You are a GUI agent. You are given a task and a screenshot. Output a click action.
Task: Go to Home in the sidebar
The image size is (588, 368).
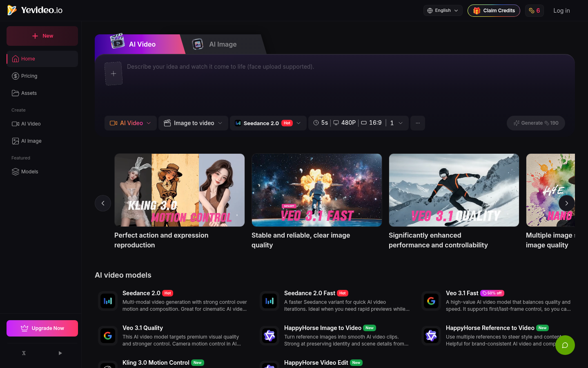42,59
